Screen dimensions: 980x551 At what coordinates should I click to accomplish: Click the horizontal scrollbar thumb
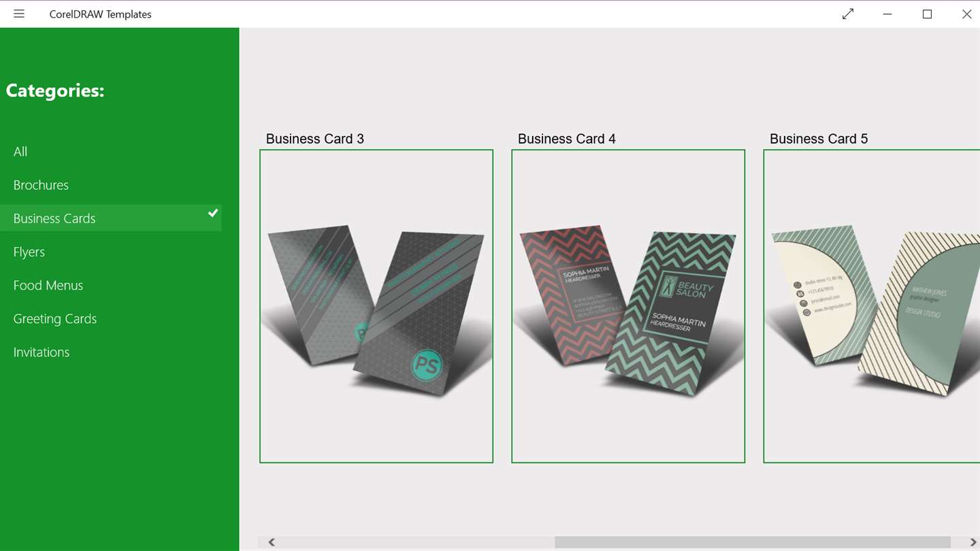[x=752, y=542]
